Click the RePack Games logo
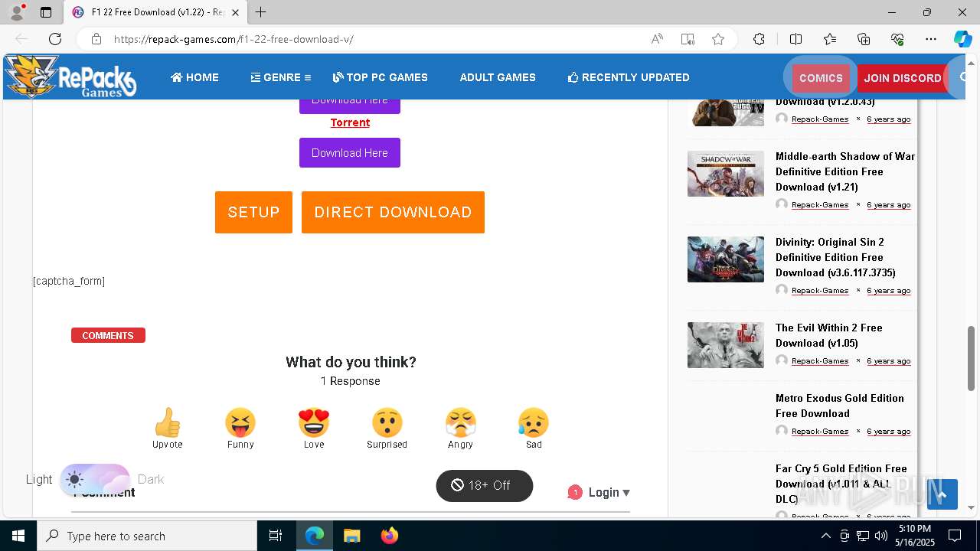The width and height of the screenshot is (980, 551). (x=70, y=77)
